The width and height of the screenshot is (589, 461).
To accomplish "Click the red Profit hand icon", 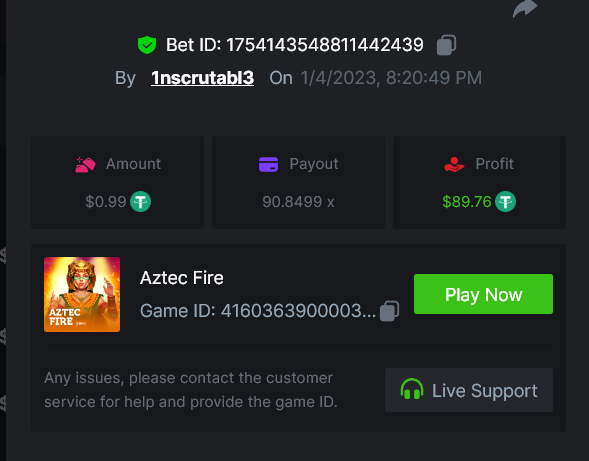I will [x=454, y=164].
